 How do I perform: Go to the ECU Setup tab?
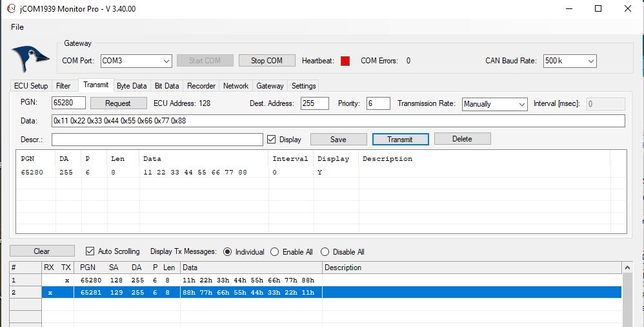(31, 86)
